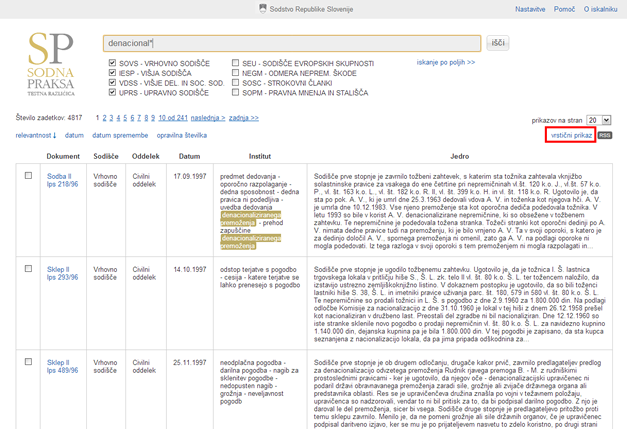Viewport: 627px width, 429px height.
Task: Open O iskalniku in the top bar
Action: click(601, 9)
